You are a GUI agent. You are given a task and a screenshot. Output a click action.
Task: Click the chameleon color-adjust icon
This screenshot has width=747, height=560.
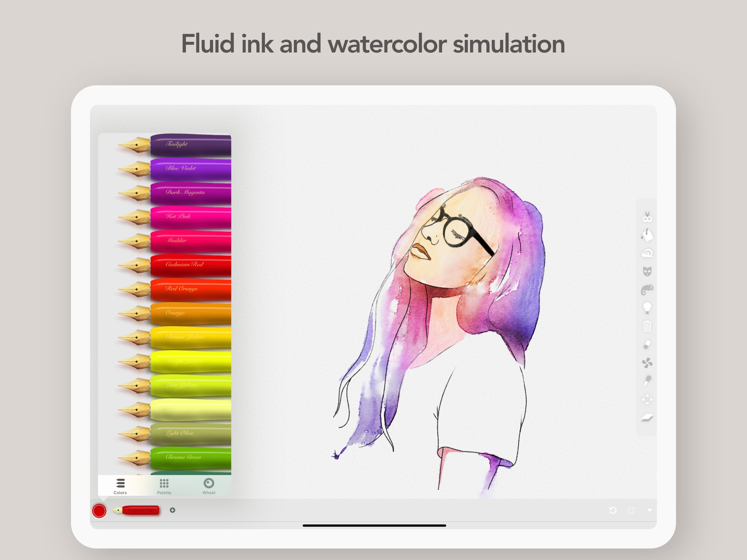(x=647, y=290)
